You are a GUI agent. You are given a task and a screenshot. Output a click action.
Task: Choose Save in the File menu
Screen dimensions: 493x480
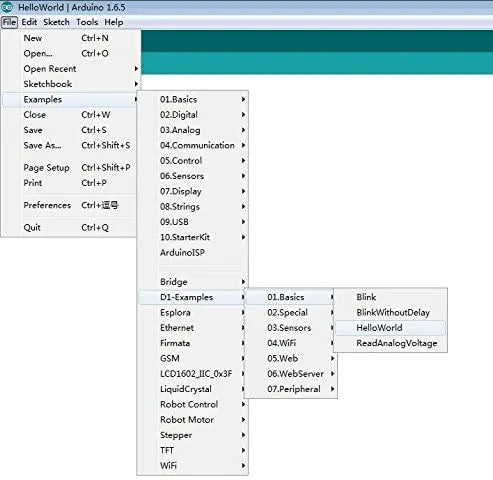[x=70, y=130]
